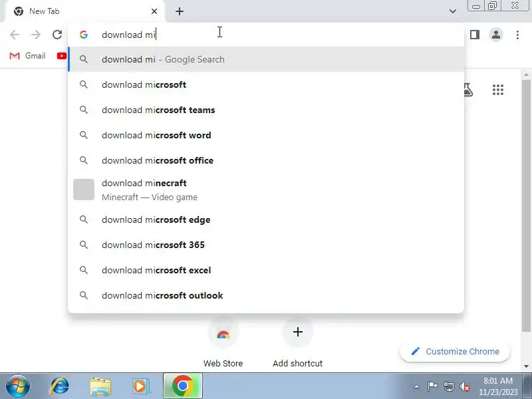Launch Internet Explorer from taskbar
The image size is (532, 399).
pyautogui.click(x=60, y=386)
